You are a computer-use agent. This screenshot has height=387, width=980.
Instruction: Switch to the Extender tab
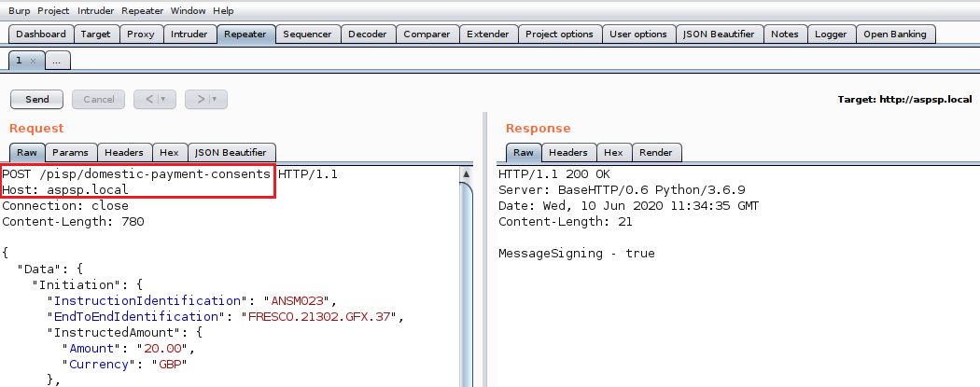tap(488, 35)
